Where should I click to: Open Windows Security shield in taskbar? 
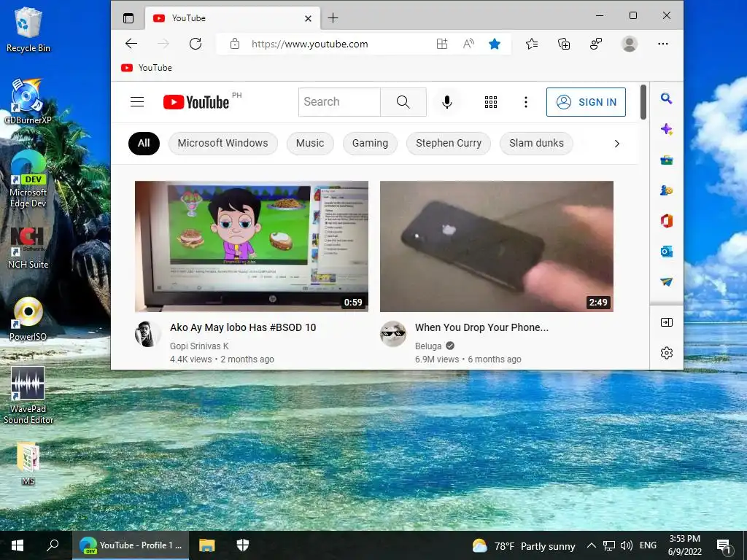[243, 545]
